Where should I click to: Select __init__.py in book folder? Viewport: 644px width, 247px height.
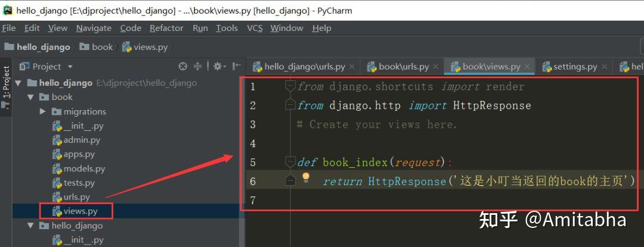point(78,126)
